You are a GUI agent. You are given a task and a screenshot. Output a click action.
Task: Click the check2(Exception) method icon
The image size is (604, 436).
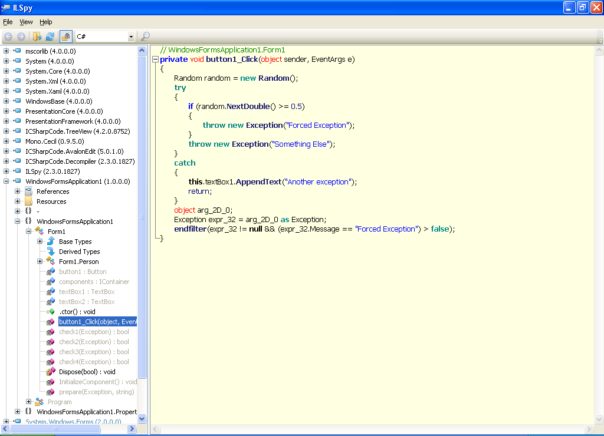click(x=50, y=342)
